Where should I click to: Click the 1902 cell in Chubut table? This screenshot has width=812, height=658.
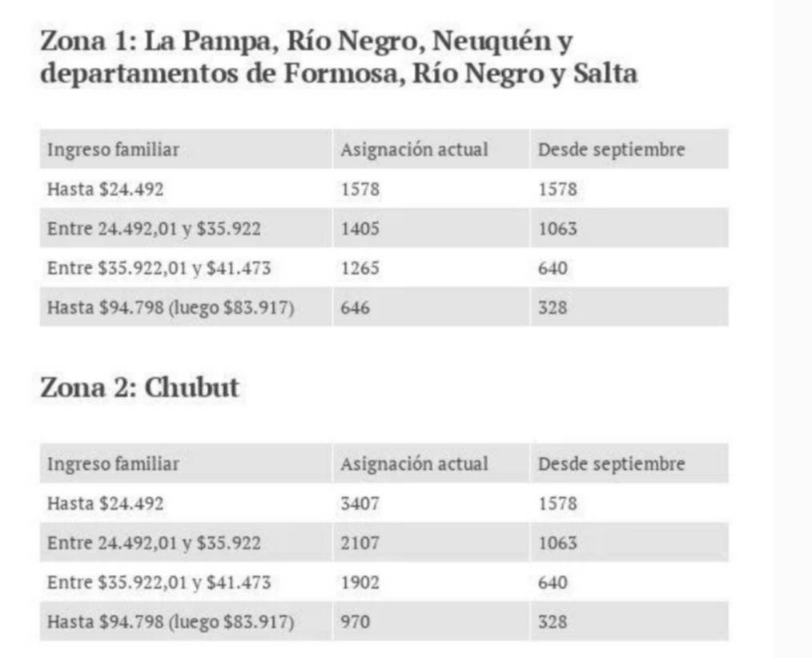click(360, 582)
